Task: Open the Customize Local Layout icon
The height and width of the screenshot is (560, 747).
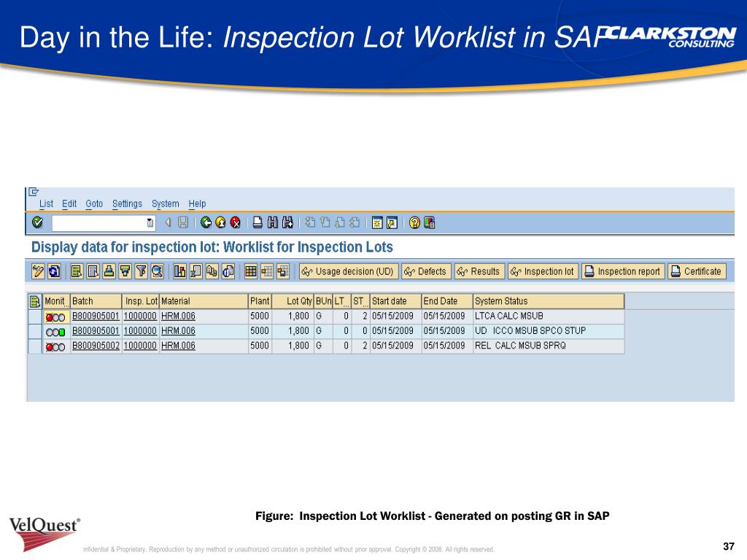Action: click(429, 222)
